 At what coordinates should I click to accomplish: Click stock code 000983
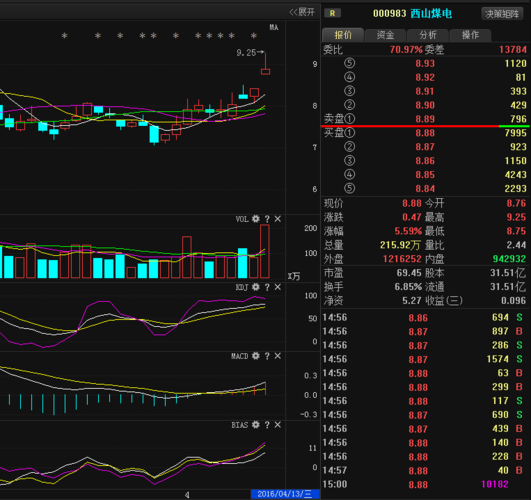[389, 14]
